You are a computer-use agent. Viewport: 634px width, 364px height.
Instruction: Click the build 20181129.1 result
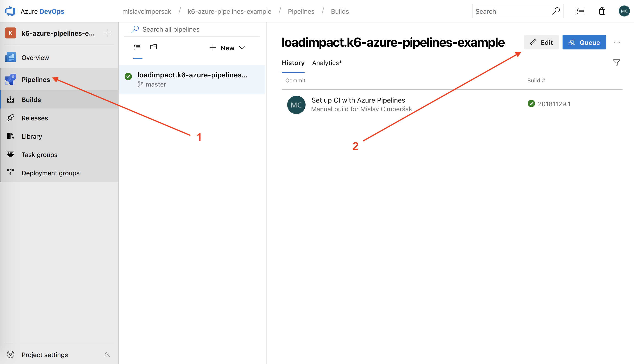(x=553, y=104)
